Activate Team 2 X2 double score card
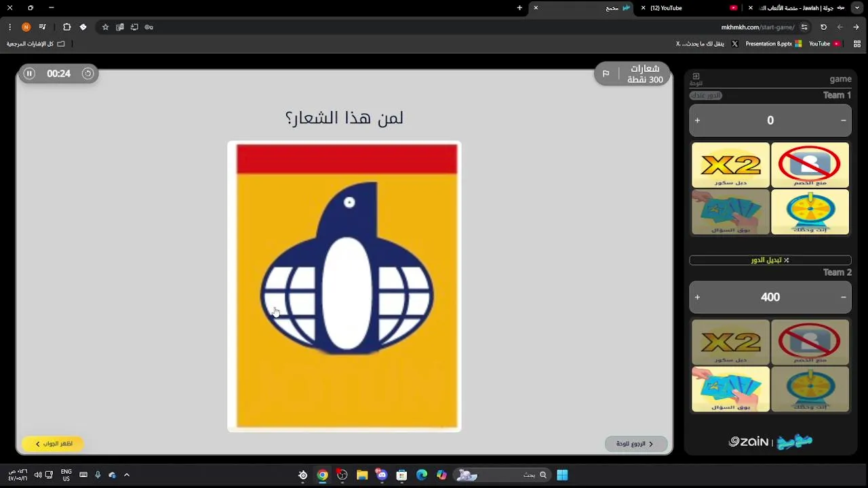 730,342
